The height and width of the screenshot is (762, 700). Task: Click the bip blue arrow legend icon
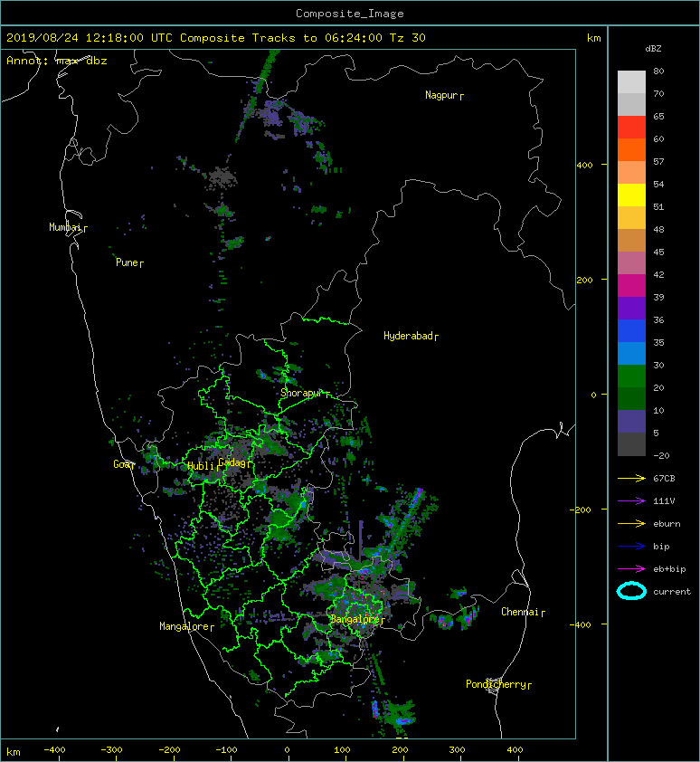(x=631, y=547)
